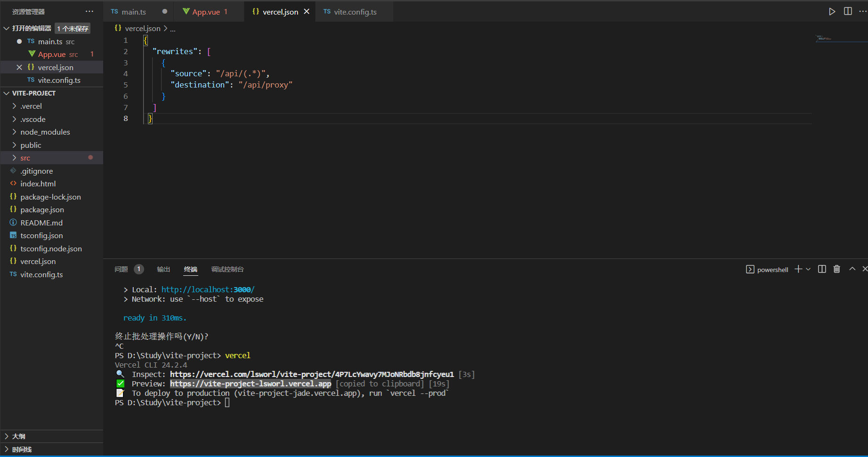Place cursor on the "source" line

click(220, 74)
